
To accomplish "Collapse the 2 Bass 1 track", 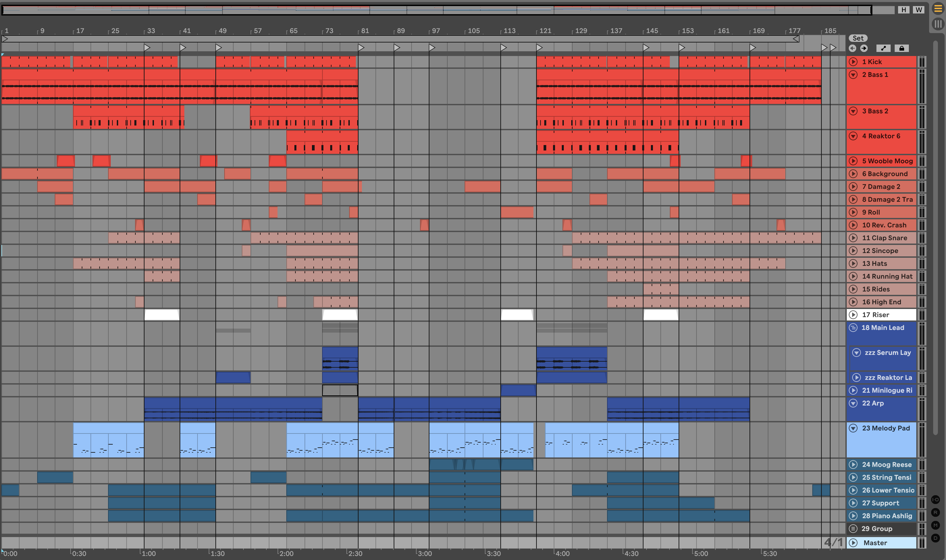I will click(x=853, y=75).
